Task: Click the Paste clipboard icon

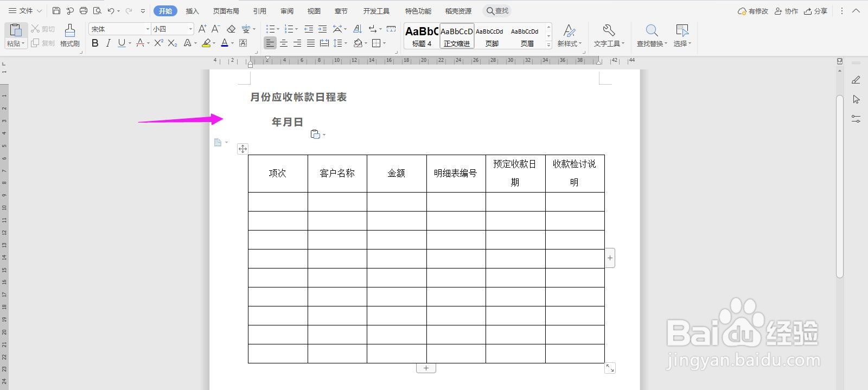Action: [16, 30]
